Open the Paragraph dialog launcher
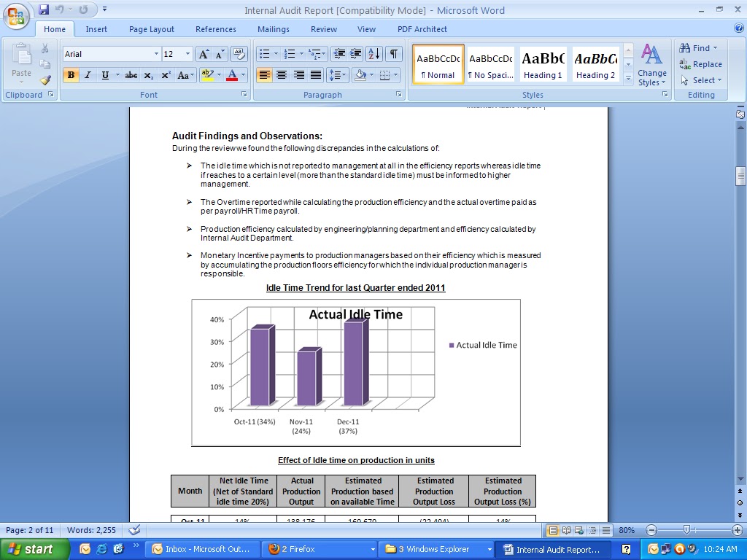Image resolution: width=747 pixels, height=560 pixels. (399, 94)
